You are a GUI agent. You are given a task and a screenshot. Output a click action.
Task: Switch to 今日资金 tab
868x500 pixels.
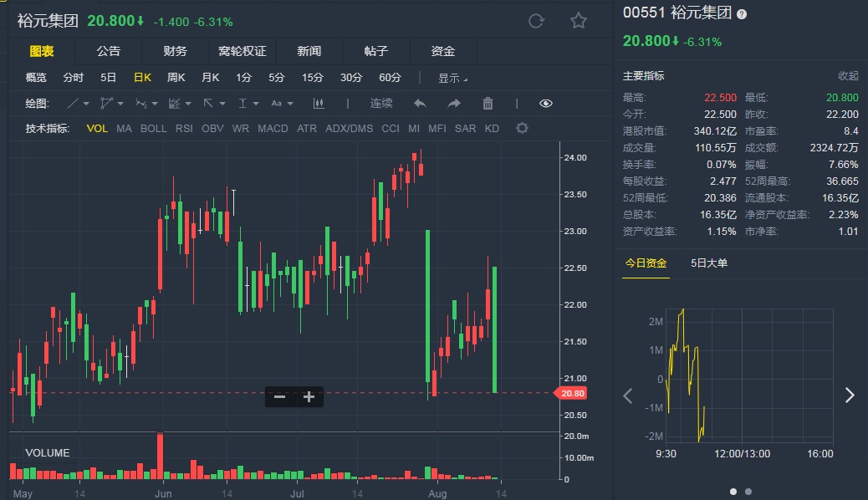(x=646, y=263)
